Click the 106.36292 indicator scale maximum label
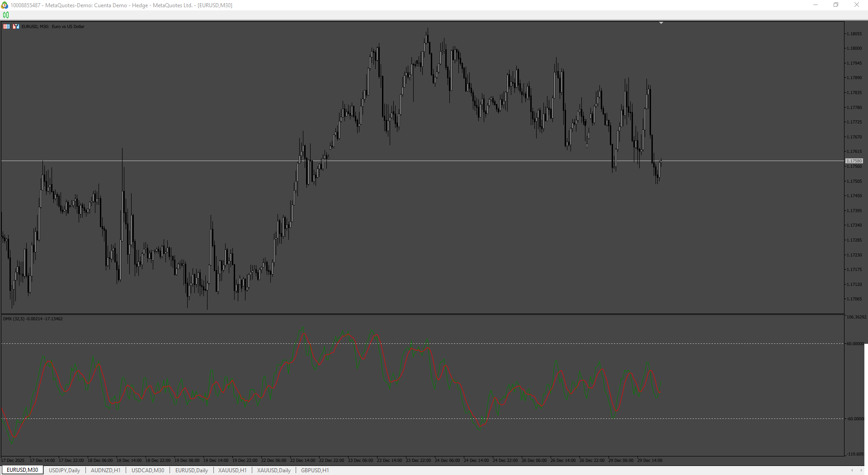The image size is (868, 475). pos(856,317)
